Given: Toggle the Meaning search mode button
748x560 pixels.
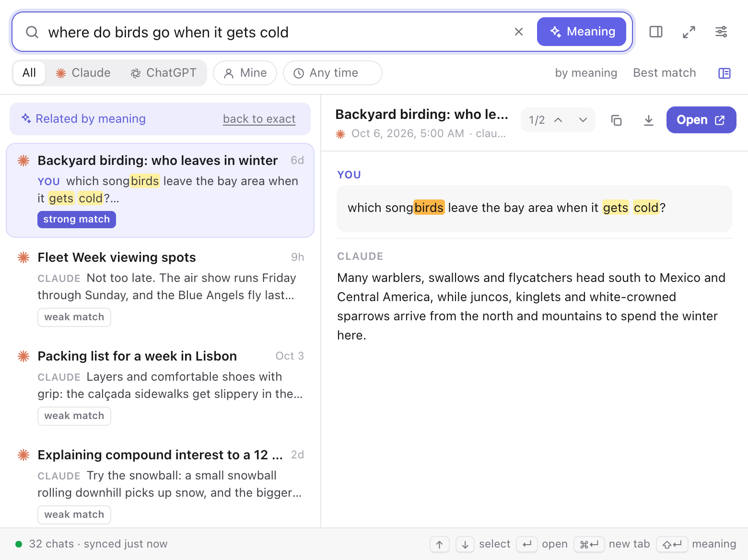Looking at the screenshot, I should pos(582,32).
